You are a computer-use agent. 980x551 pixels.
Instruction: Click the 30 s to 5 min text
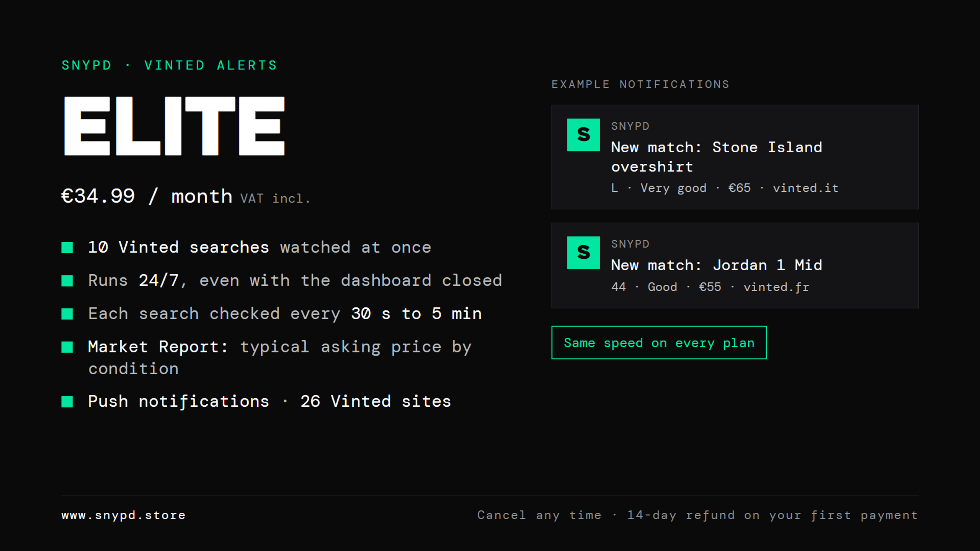coord(416,314)
